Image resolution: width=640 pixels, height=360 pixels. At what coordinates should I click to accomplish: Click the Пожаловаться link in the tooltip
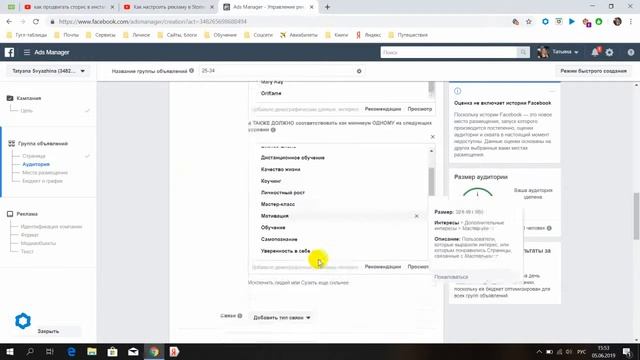tap(451, 277)
